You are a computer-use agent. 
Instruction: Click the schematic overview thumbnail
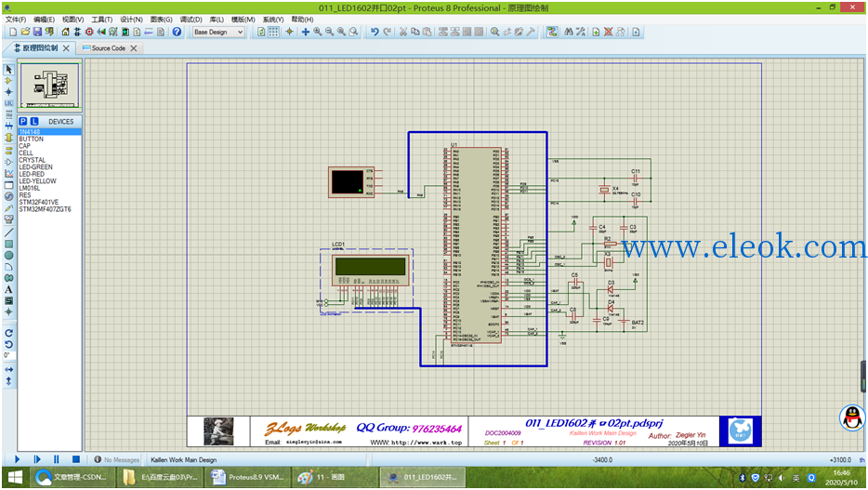[50, 86]
